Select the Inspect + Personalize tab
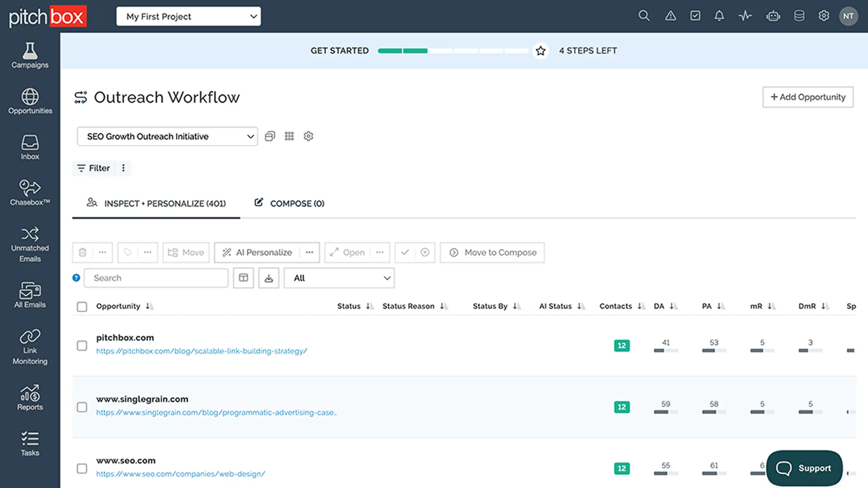This screenshot has height=488, width=868. (x=156, y=203)
